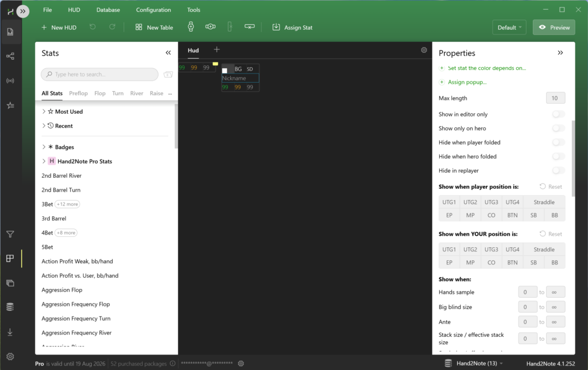Open the live broadcast icon in sidebar
588x370 pixels.
10,80
